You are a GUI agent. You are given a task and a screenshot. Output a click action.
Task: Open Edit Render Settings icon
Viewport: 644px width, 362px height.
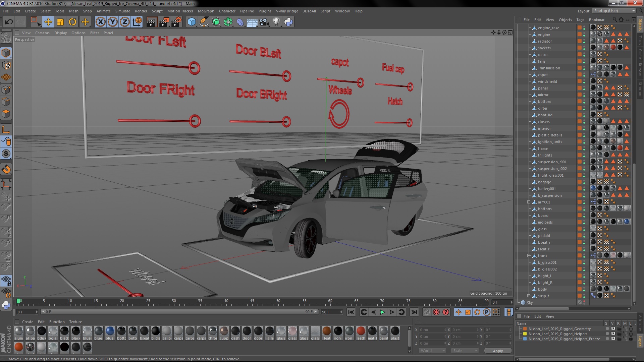(176, 22)
